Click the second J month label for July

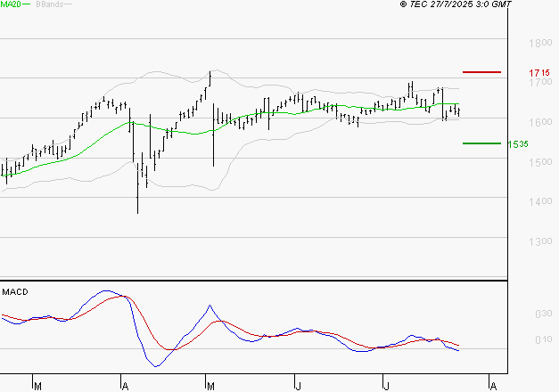pos(386,387)
